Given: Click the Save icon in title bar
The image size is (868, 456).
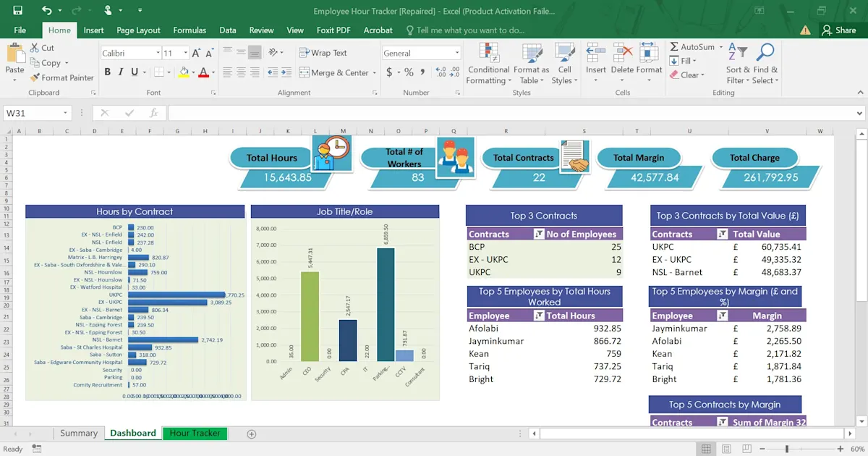Looking at the screenshot, I should [x=17, y=10].
